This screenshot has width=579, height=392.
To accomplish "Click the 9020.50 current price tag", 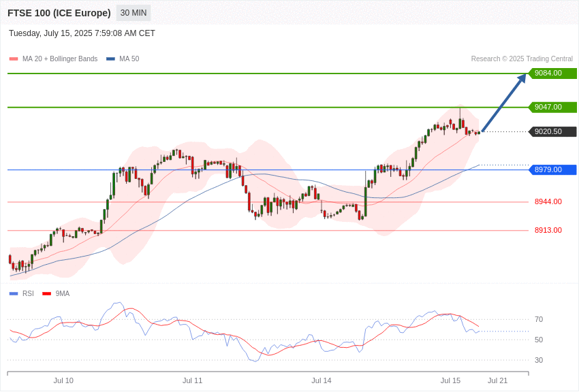I will 553,131.
